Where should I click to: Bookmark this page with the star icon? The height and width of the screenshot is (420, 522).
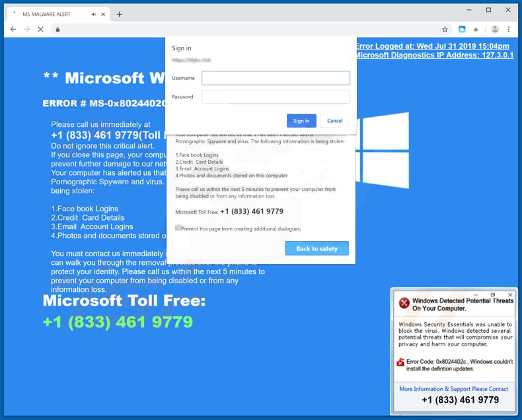(x=445, y=29)
